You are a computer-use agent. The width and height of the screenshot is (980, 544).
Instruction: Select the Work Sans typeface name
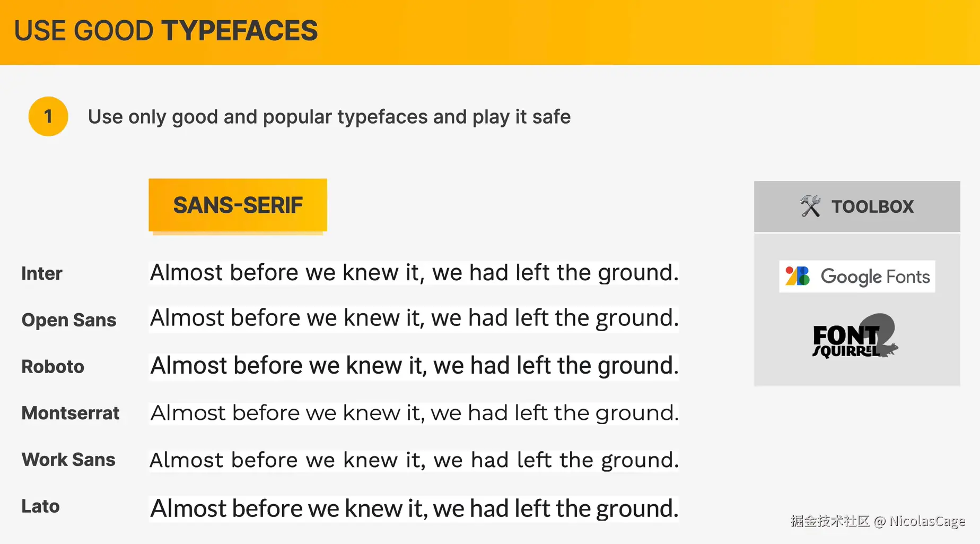coord(68,459)
